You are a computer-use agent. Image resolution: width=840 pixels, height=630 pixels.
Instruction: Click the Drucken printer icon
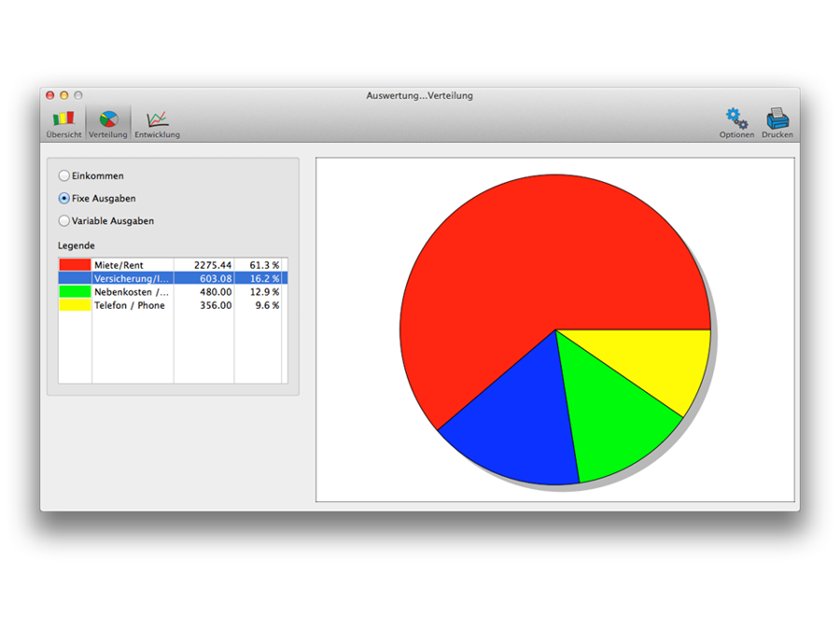pyautogui.click(x=777, y=119)
